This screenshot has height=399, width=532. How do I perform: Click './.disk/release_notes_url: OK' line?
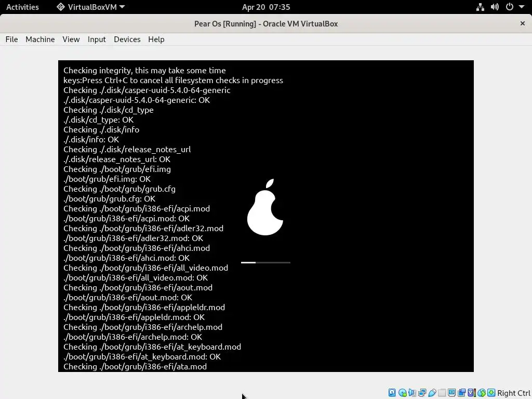click(x=117, y=159)
